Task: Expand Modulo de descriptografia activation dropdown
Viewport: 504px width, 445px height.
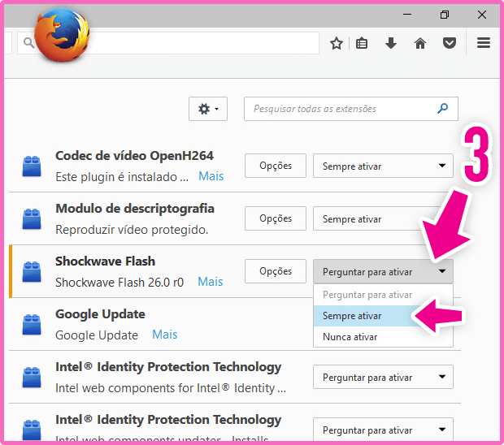Action: click(383, 218)
